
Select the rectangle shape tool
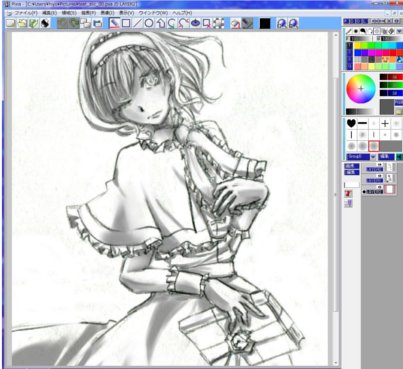(x=126, y=23)
